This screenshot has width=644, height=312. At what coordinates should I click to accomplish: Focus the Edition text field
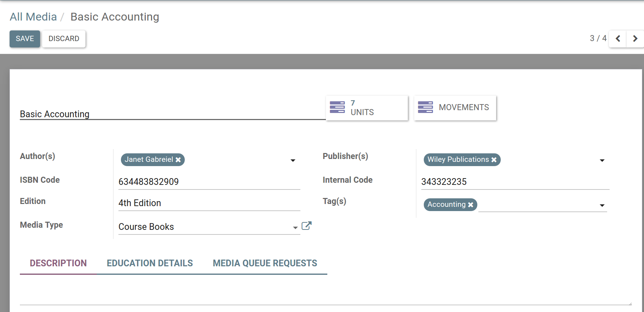pyautogui.click(x=209, y=203)
